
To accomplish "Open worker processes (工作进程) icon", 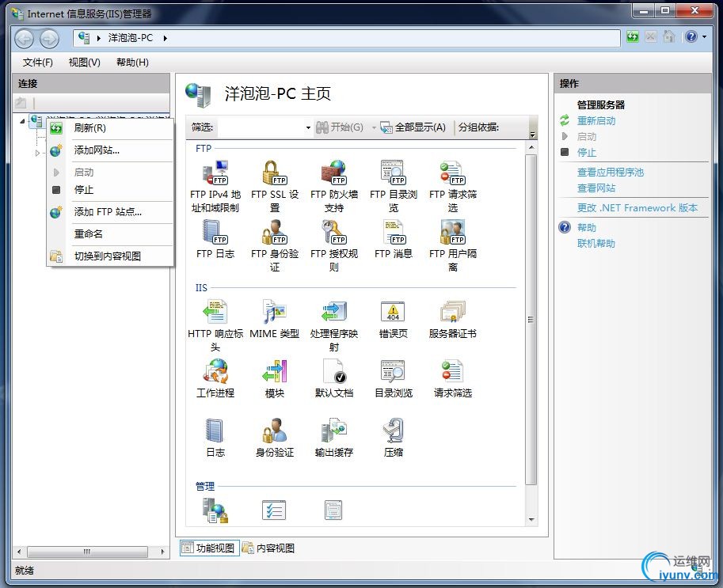I will click(215, 371).
